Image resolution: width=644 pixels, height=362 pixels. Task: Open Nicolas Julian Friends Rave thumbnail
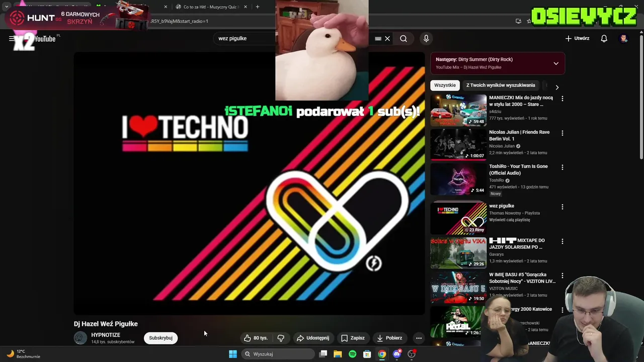pos(458,144)
